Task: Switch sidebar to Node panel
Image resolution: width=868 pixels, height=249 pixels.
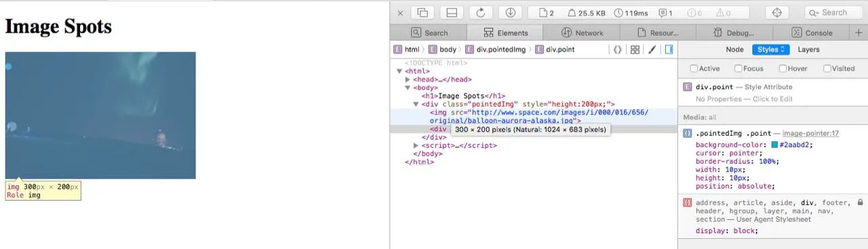Action: [734, 50]
